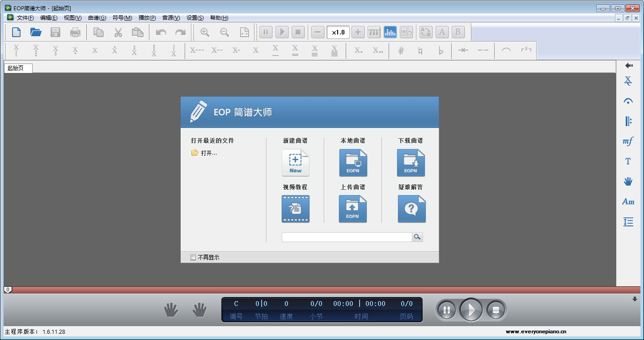The height and width of the screenshot is (340, 644).
Task: Select the 起始页 tab
Action: (x=18, y=68)
